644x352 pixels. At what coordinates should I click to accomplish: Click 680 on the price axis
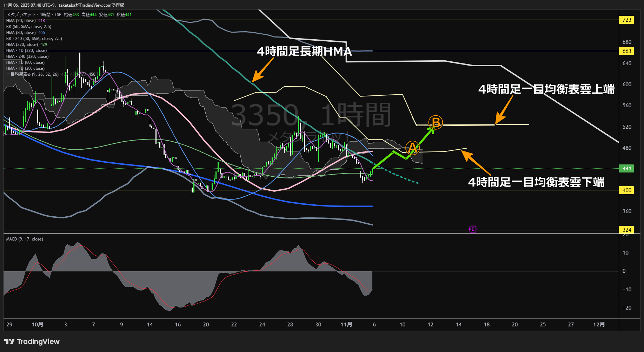click(x=627, y=42)
